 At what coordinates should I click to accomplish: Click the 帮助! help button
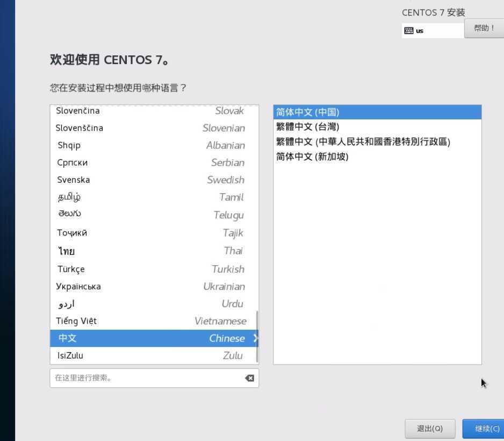(x=484, y=29)
